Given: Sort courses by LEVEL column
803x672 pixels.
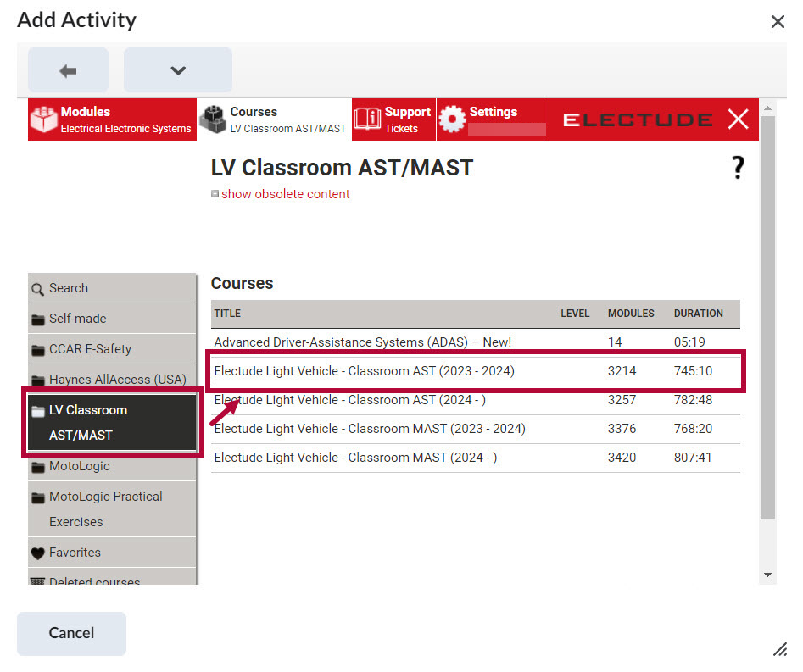Looking at the screenshot, I should (x=575, y=314).
